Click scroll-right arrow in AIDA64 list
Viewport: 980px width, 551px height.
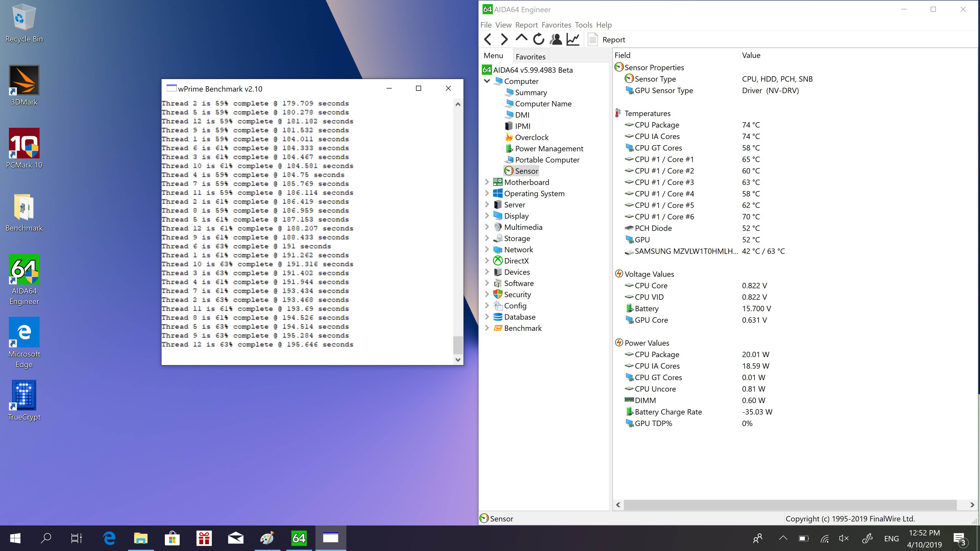[x=972, y=505]
